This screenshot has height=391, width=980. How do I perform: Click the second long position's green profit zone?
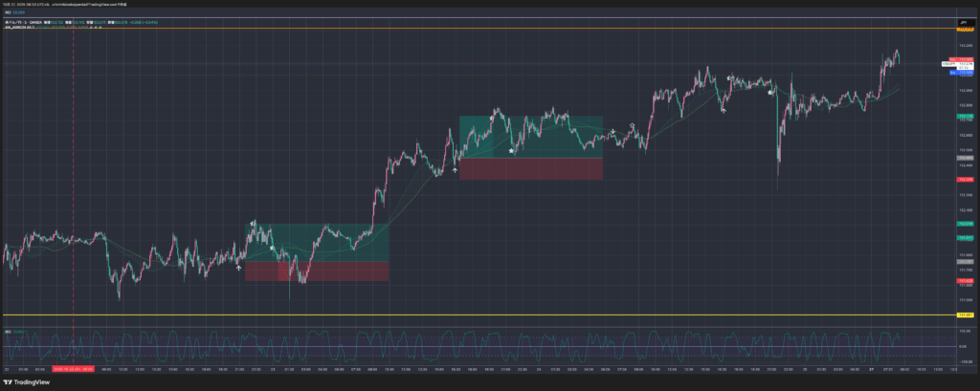point(546,137)
